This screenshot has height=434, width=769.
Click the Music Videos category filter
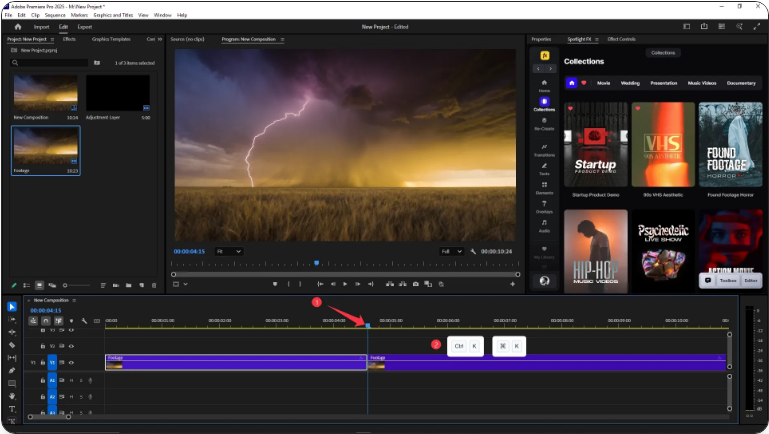[x=700, y=83]
